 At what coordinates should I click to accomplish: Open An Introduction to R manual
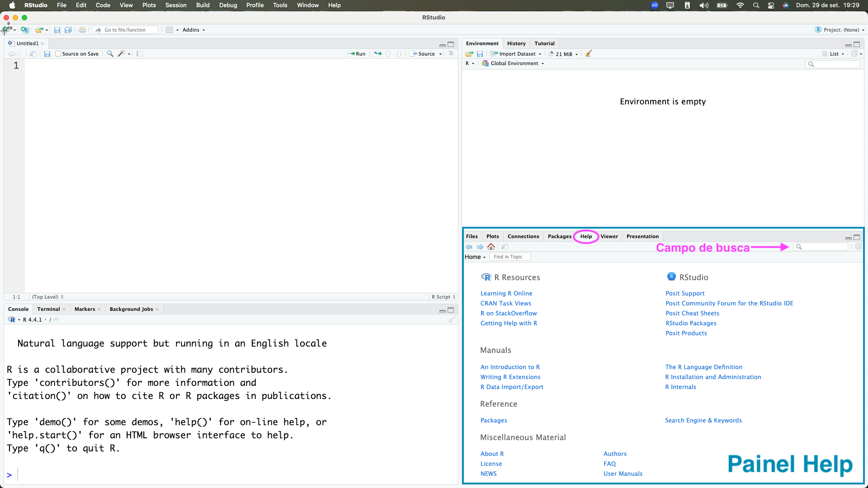click(510, 367)
